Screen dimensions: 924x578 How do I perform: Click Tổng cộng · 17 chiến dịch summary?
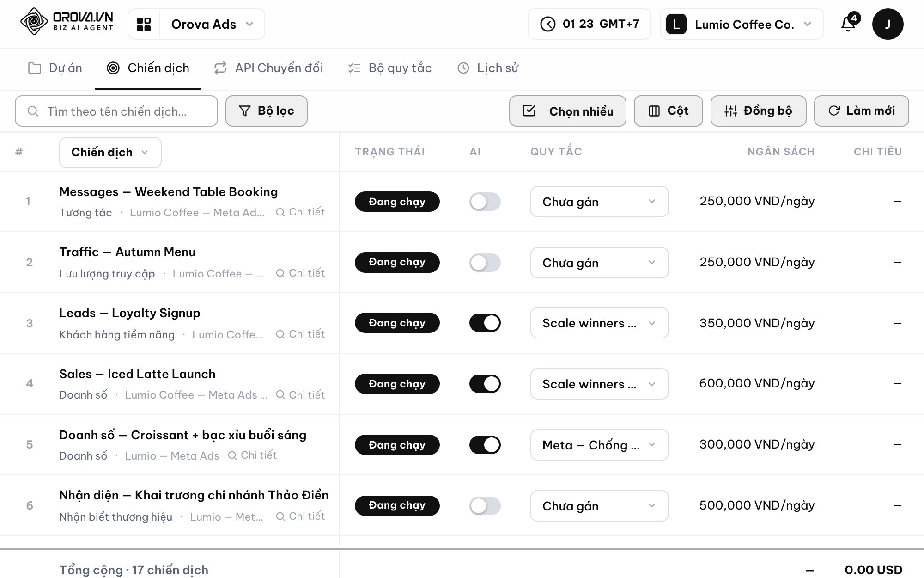[x=134, y=570]
